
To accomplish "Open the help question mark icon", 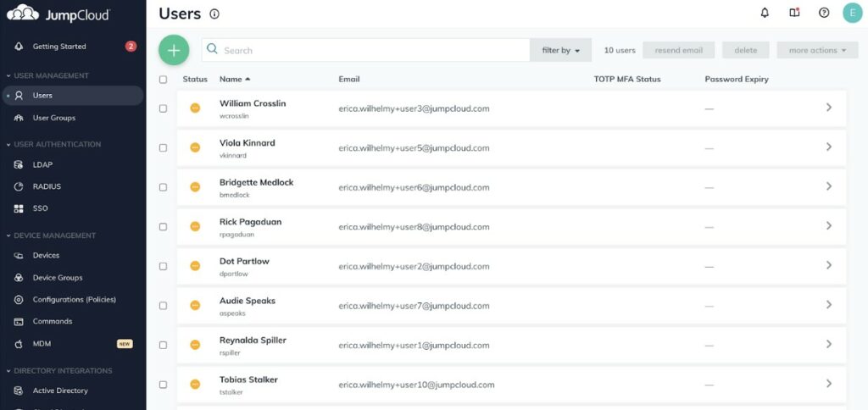I will [824, 13].
